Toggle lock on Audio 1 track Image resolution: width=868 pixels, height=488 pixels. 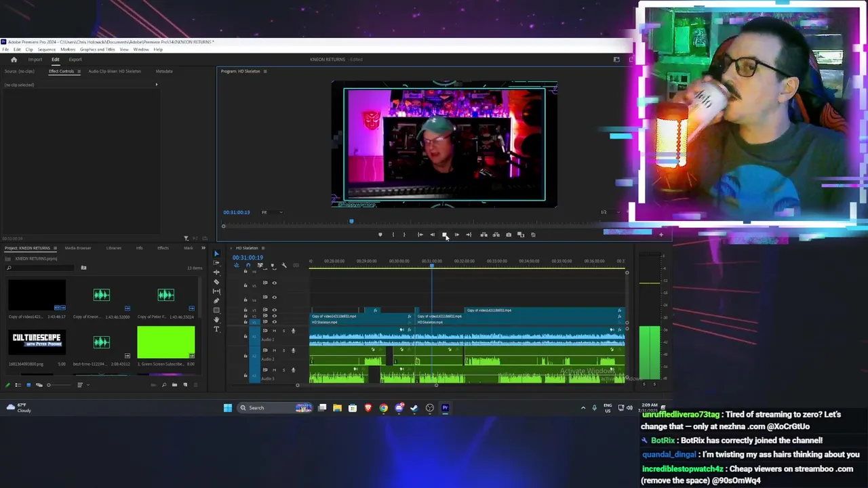[x=245, y=336]
